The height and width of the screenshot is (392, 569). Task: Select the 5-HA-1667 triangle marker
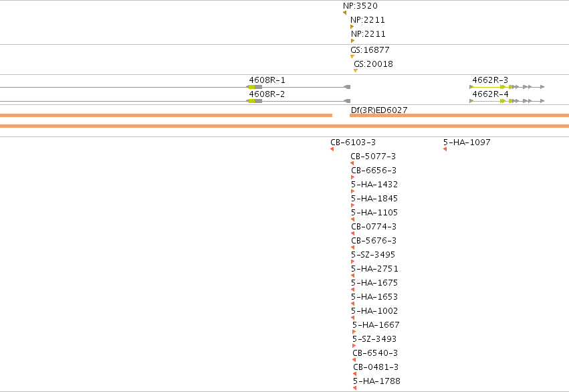(354, 332)
